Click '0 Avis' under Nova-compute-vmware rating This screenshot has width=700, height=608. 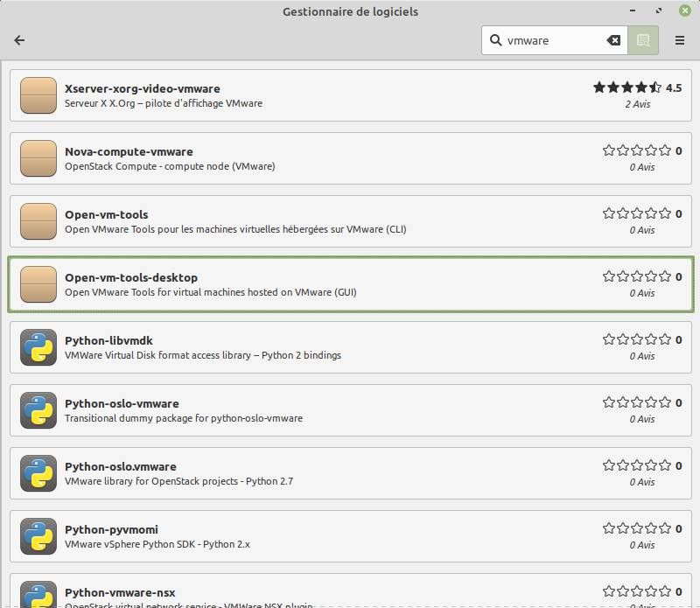[642, 167]
